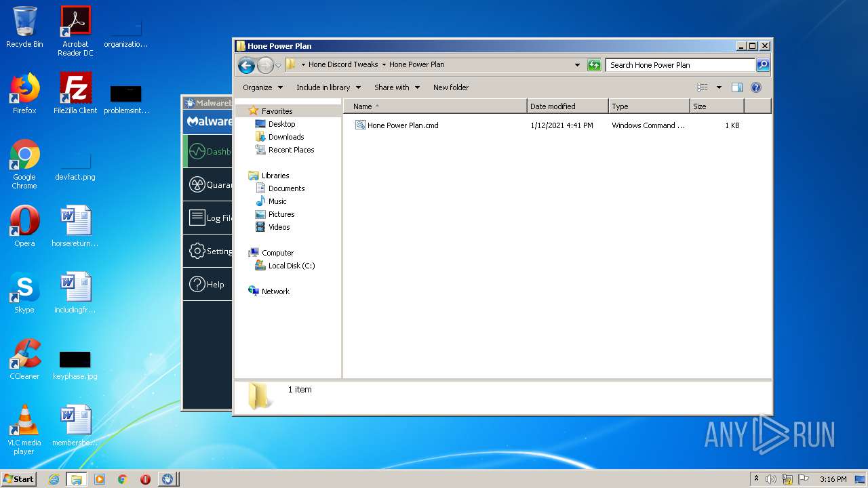Open Downloads in Favorites
Image resolution: width=868 pixels, height=488 pixels.
285,137
